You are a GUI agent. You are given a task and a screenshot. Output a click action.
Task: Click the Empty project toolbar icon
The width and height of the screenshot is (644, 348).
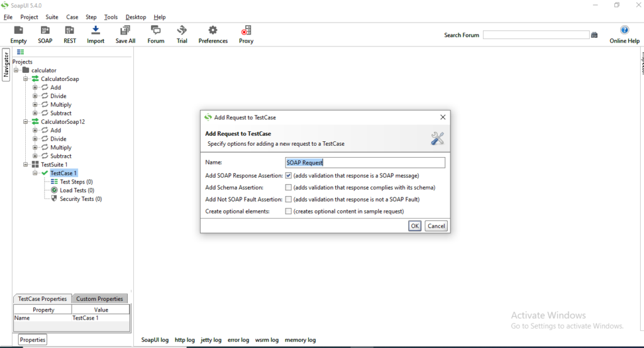tap(18, 30)
